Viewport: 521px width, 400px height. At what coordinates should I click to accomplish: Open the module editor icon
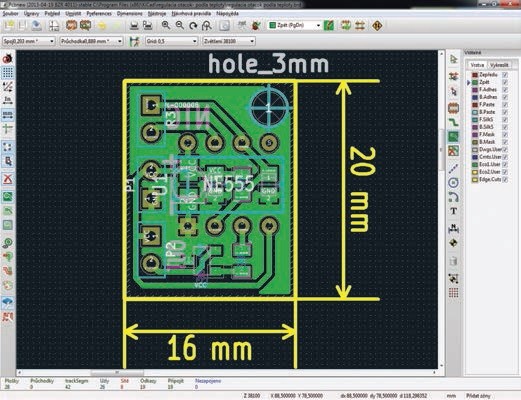coord(71,26)
